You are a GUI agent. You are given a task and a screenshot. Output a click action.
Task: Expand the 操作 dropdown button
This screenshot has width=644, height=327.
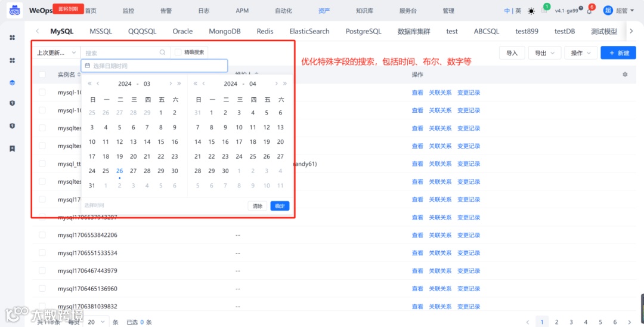click(x=581, y=53)
